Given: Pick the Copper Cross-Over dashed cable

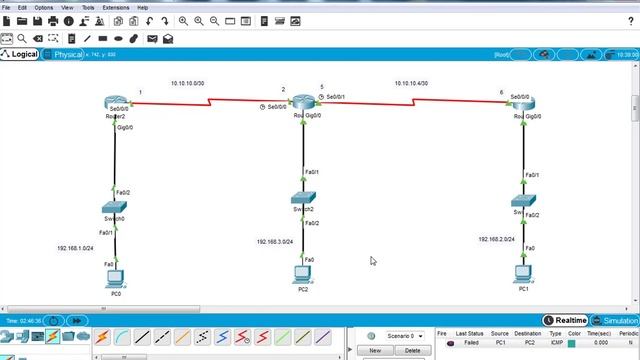Looking at the screenshot, I should (162, 337).
